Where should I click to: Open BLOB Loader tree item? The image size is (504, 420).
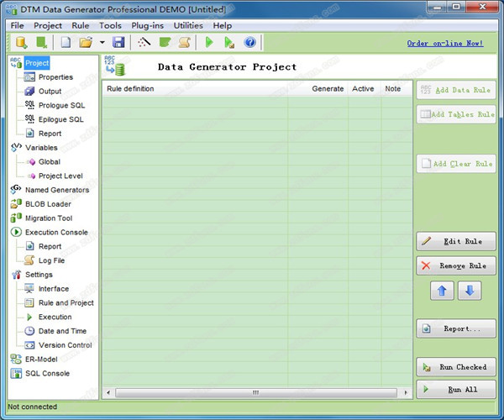click(x=48, y=204)
